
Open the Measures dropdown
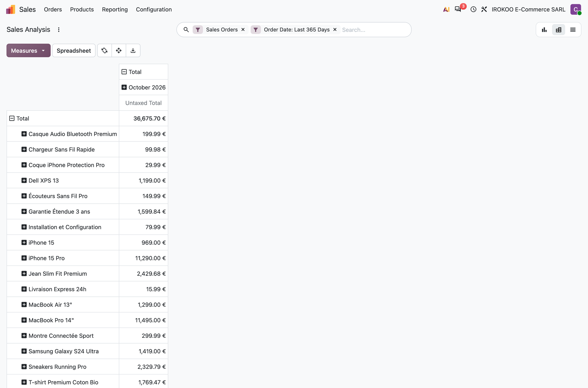[x=28, y=51]
